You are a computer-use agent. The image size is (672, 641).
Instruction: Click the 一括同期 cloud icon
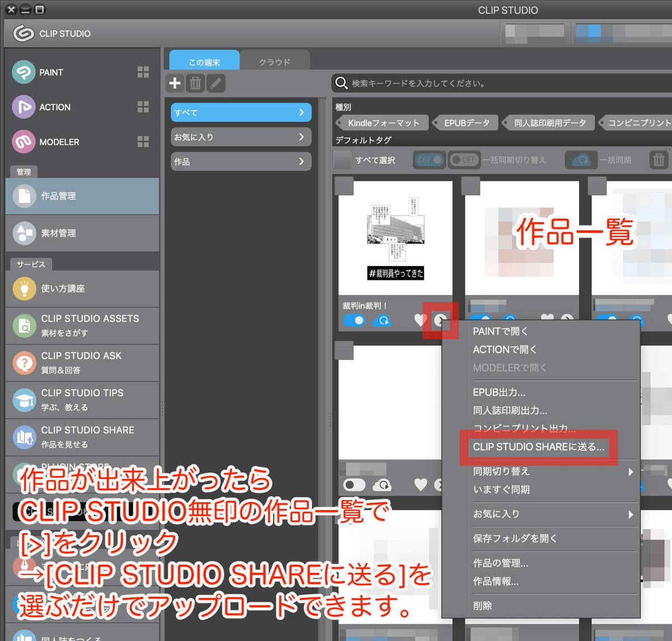coord(581,160)
